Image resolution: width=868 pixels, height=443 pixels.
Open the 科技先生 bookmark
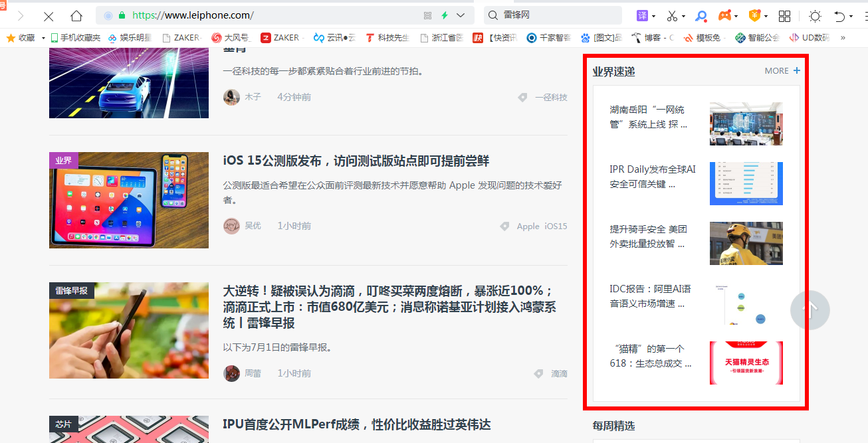click(387, 38)
